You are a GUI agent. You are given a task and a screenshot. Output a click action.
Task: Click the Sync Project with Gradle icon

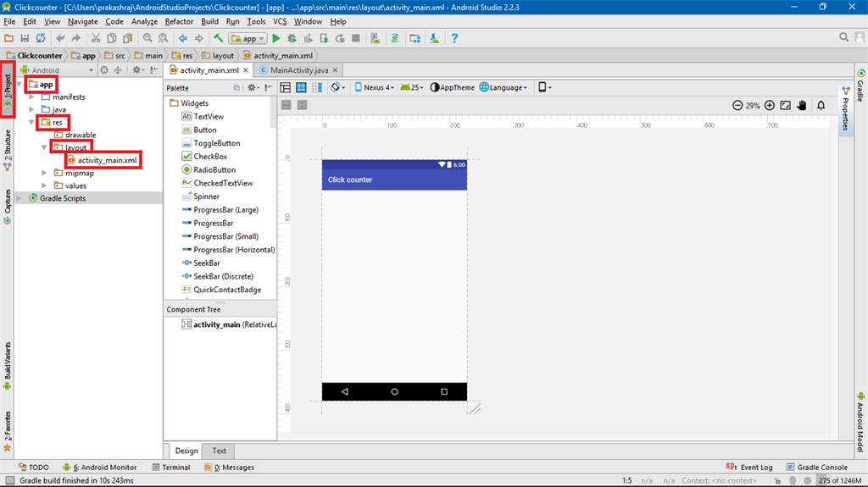(395, 38)
